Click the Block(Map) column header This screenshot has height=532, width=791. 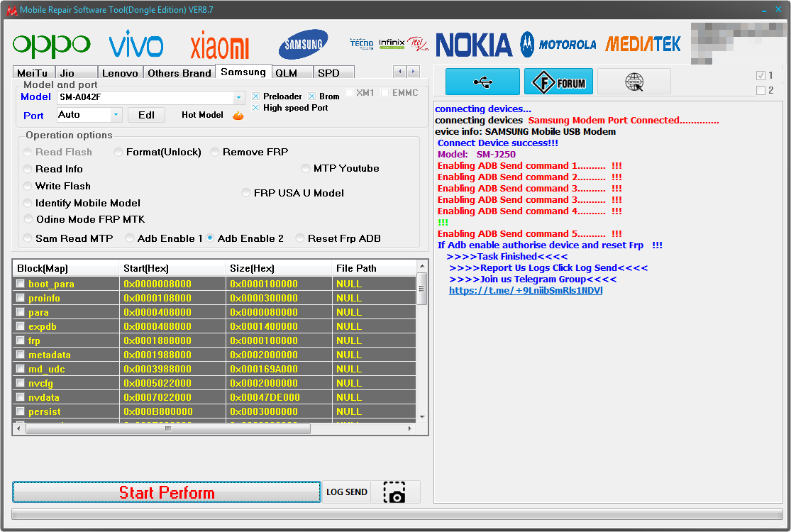(65, 268)
